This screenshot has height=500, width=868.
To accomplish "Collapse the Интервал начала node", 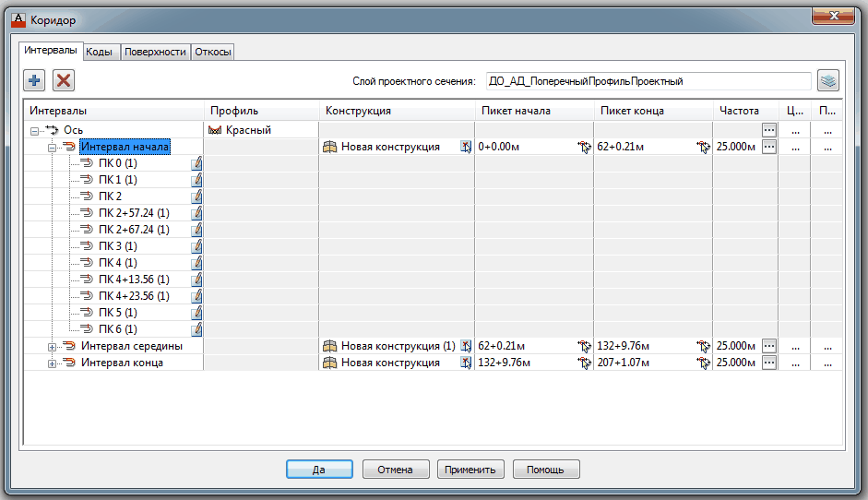I will pyautogui.click(x=53, y=148).
